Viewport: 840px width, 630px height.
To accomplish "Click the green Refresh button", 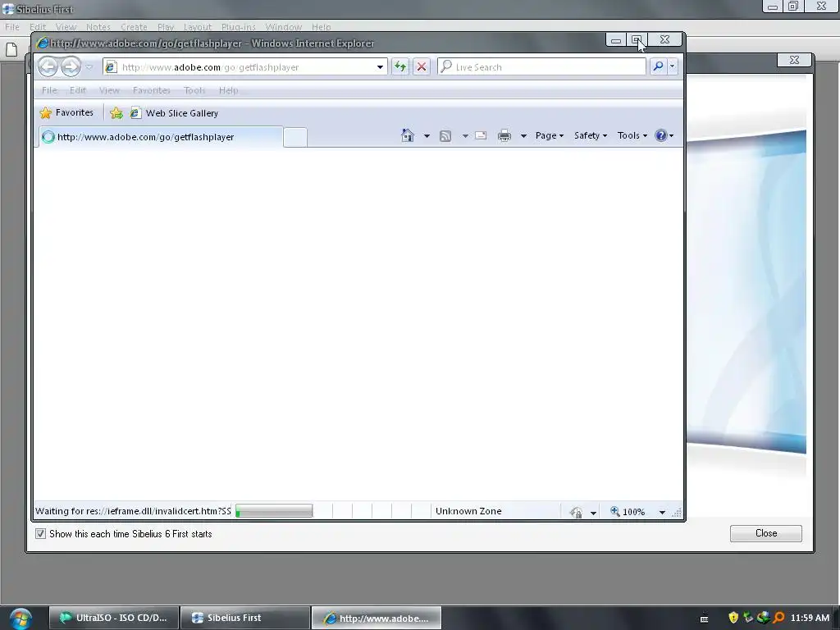I will 400,66.
